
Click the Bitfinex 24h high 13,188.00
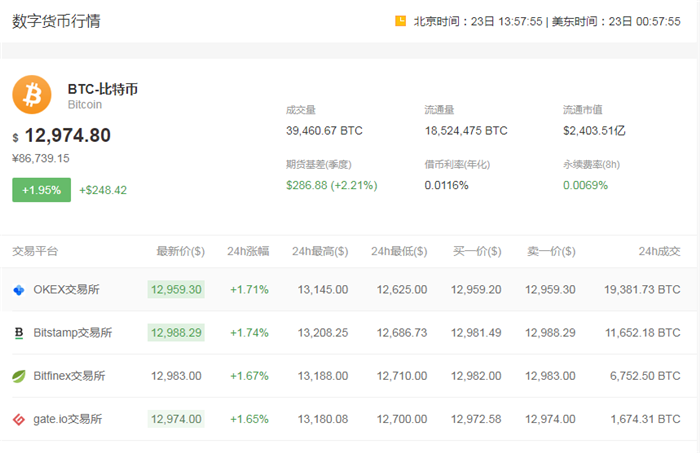[323, 376]
